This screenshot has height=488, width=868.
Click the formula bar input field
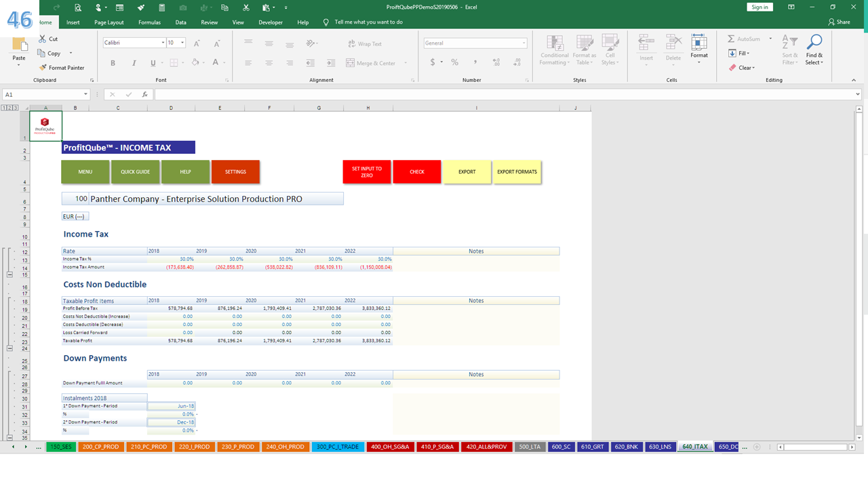[503, 95]
